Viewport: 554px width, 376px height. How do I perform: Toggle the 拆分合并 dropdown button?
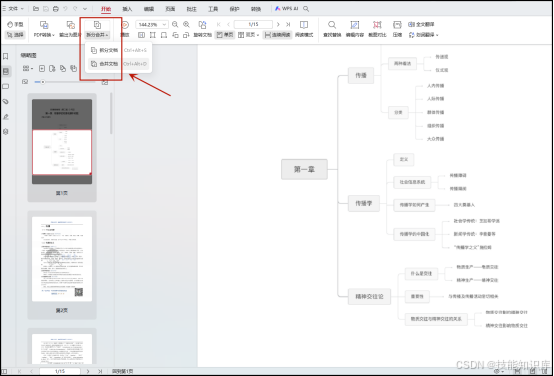(x=97, y=29)
